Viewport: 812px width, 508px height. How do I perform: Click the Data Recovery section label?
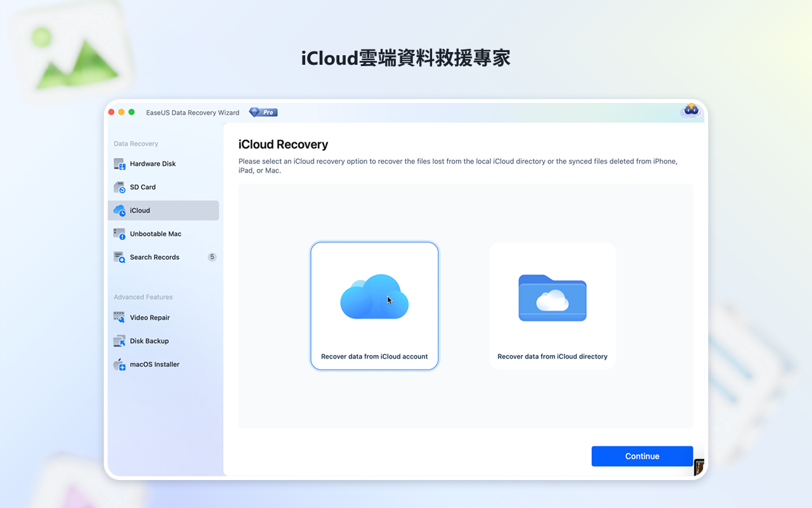[136, 144]
